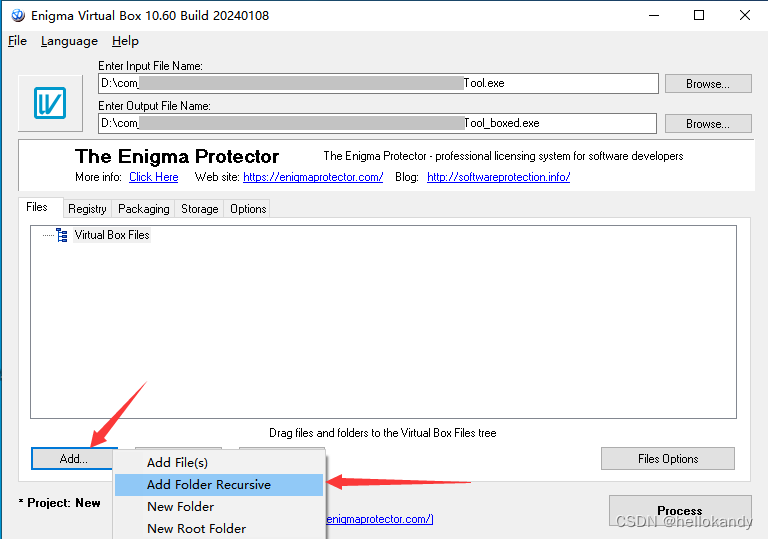Select the Virtual Box Files root node

(x=112, y=235)
